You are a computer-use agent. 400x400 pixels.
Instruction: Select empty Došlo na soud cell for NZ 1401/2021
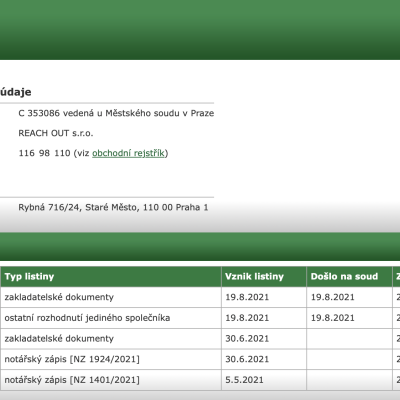(x=349, y=380)
